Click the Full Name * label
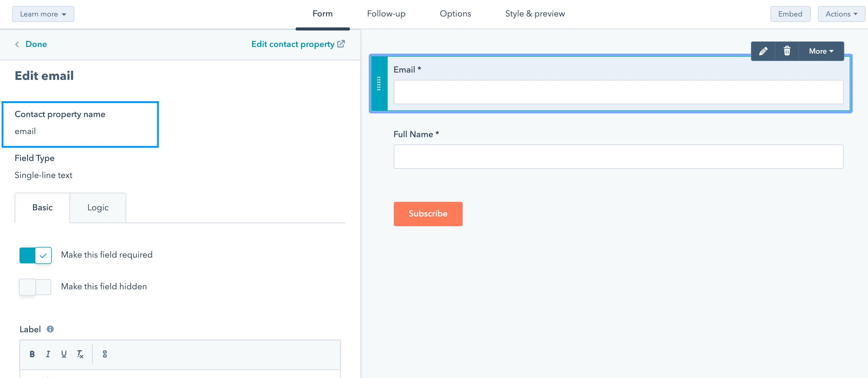The width and height of the screenshot is (868, 378). [416, 134]
